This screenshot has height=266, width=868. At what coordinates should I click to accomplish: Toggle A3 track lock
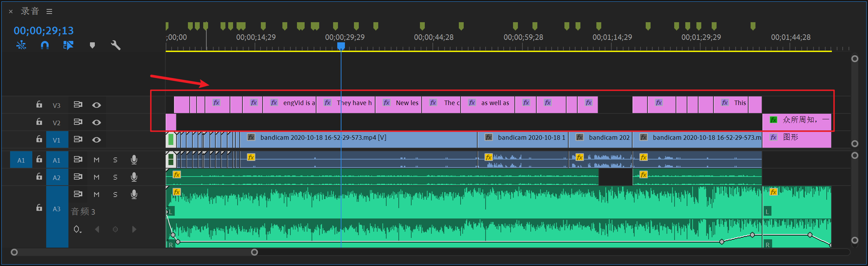tap(39, 208)
